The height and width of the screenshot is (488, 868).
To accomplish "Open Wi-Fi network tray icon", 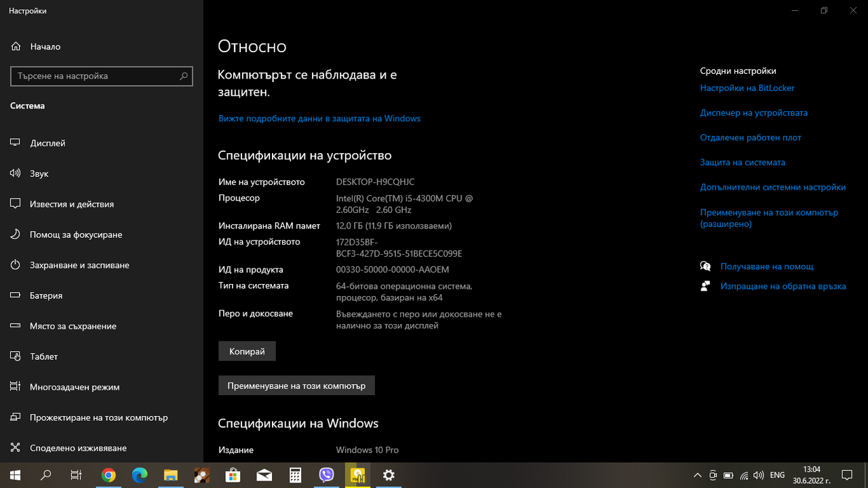I will pos(744,475).
